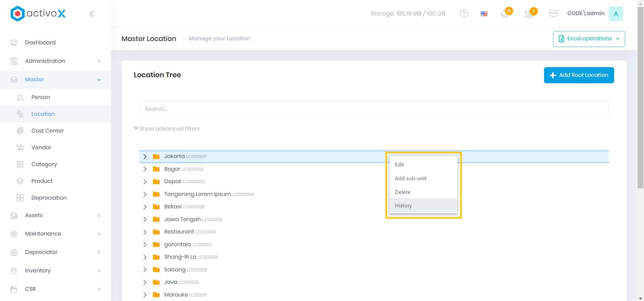Select the Tangerang Lorem Ipsum folder
This screenshot has width=644, height=301.
point(197,194)
